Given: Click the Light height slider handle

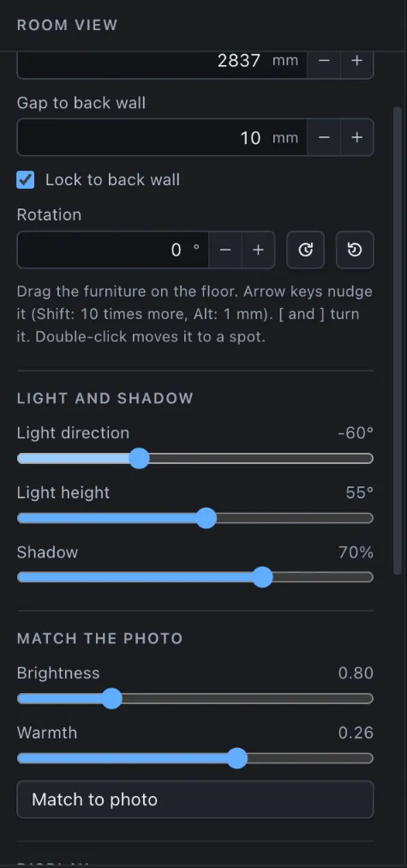Looking at the screenshot, I should pyautogui.click(x=206, y=518).
